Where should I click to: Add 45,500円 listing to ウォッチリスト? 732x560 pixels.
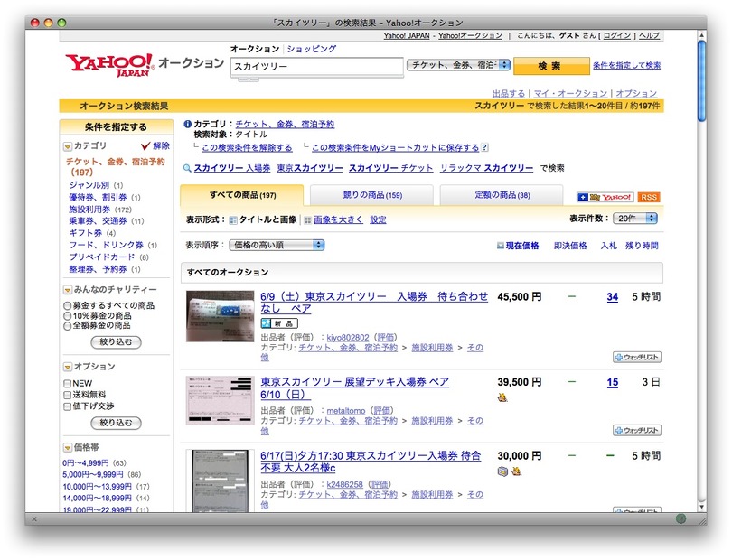click(x=637, y=358)
